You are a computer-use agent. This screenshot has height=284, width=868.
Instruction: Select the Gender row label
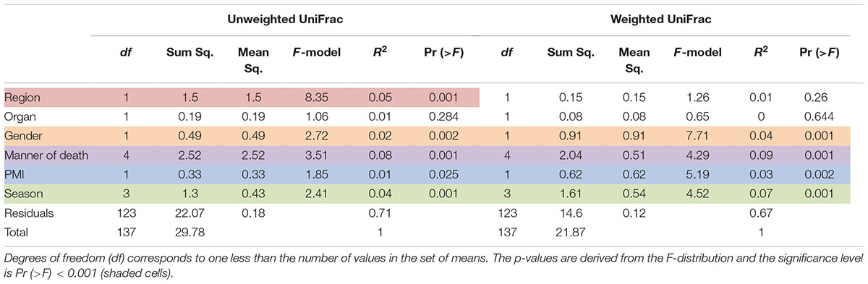coord(21,135)
